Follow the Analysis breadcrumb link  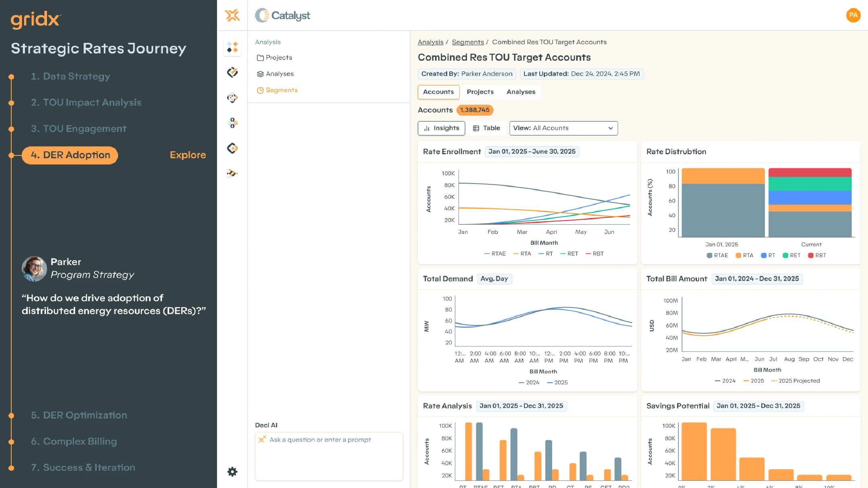pos(430,42)
